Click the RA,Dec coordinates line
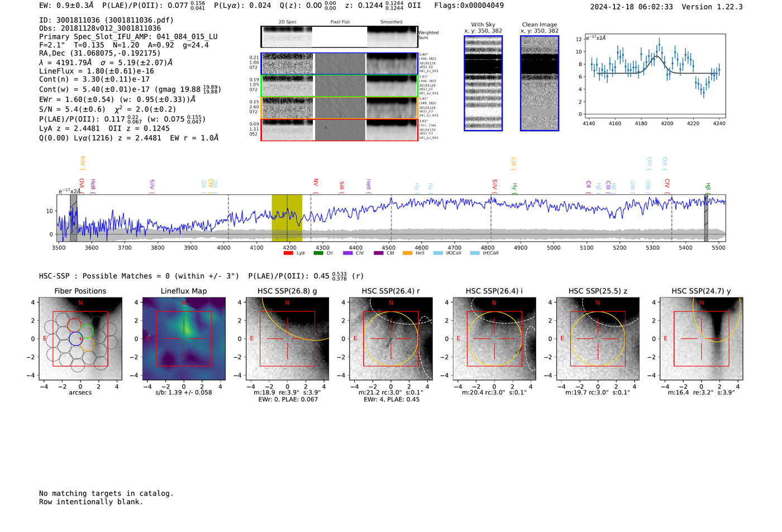The width and height of the screenshot is (782, 532). point(100,54)
